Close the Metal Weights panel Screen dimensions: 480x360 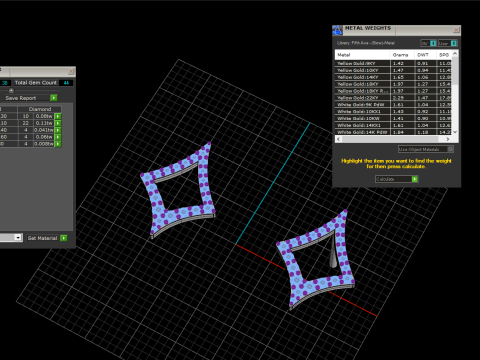tap(456, 30)
